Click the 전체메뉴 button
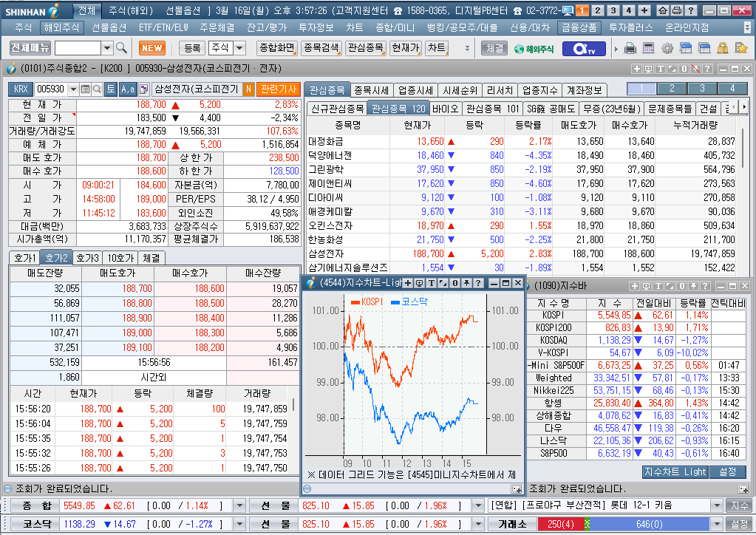The image size is (756, 535). 30,48
